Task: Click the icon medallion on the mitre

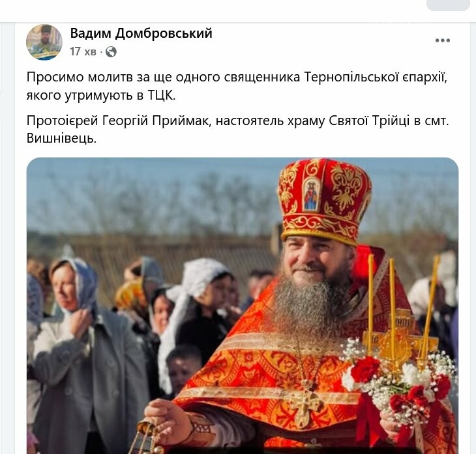Action: click(x=312, y=194)
